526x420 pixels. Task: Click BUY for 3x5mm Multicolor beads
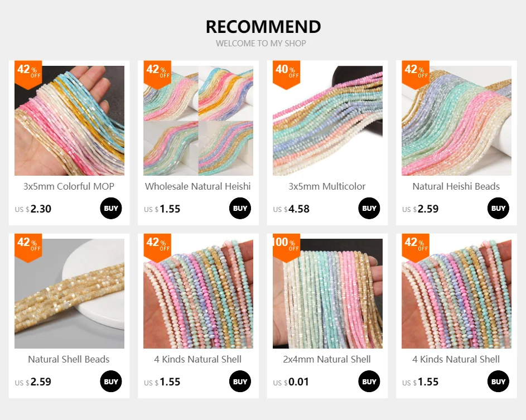[x=369, y=208]
